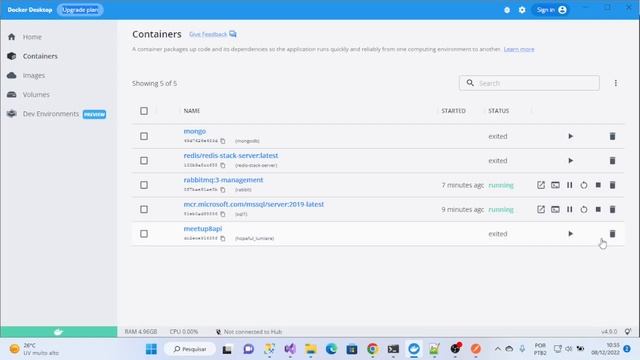This screenshot has width=640, height=360.
Task: Open the mongo container details
Action: coord(195,131)
